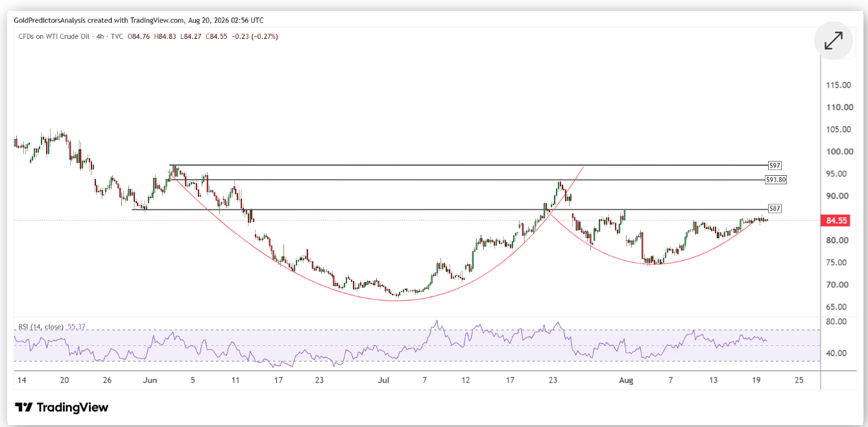Click the Aug date axis label
The image size is (868, 427).
click(x=625, y=380)
